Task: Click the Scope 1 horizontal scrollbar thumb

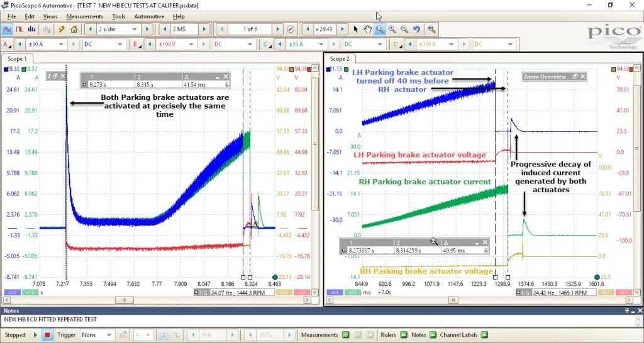Action: click(124, 300)
